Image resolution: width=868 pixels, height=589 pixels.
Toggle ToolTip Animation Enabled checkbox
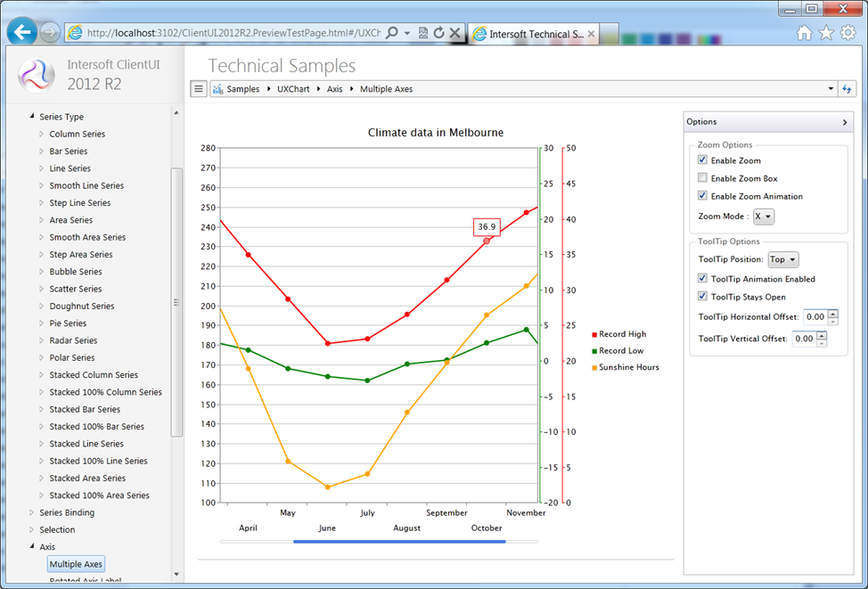(x=702, y=278)
